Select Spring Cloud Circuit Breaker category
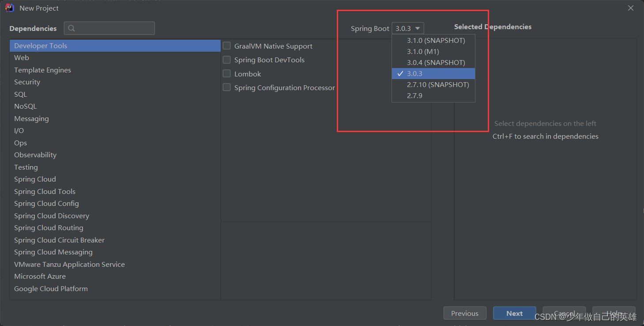The height and width of the screenshot is (326, 644). [x=115, y=240]
